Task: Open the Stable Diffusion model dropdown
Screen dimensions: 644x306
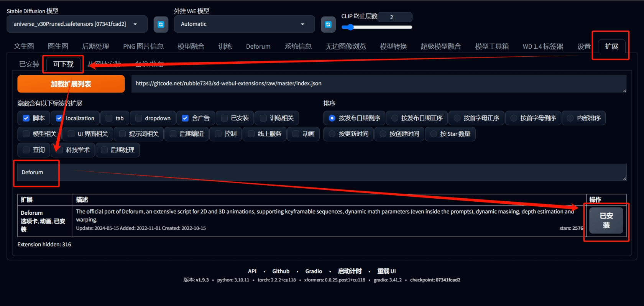Action: pyautogui.click(x=77, y=24)
